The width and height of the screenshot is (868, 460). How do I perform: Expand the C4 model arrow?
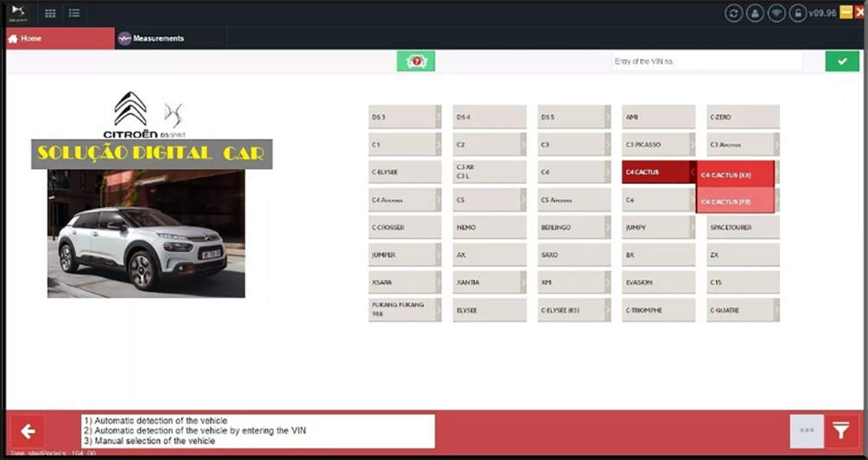[x=607, y=172]
